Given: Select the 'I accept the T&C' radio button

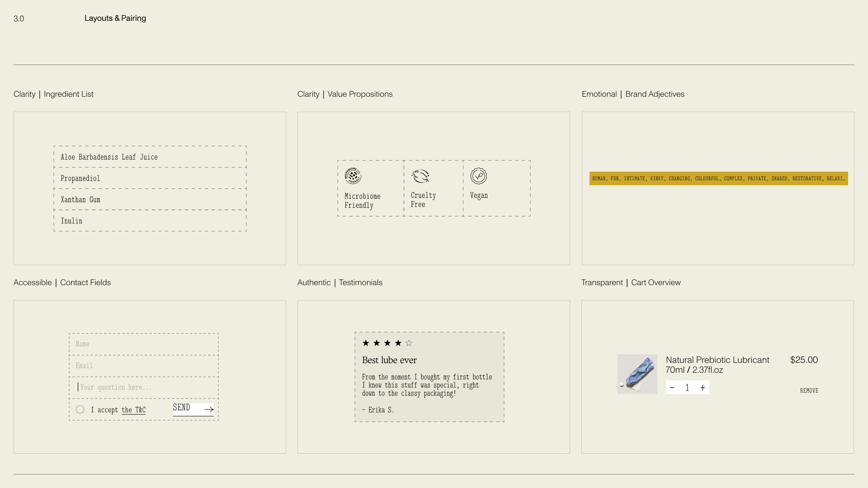Looking at the screenshot, I should 80,409.
